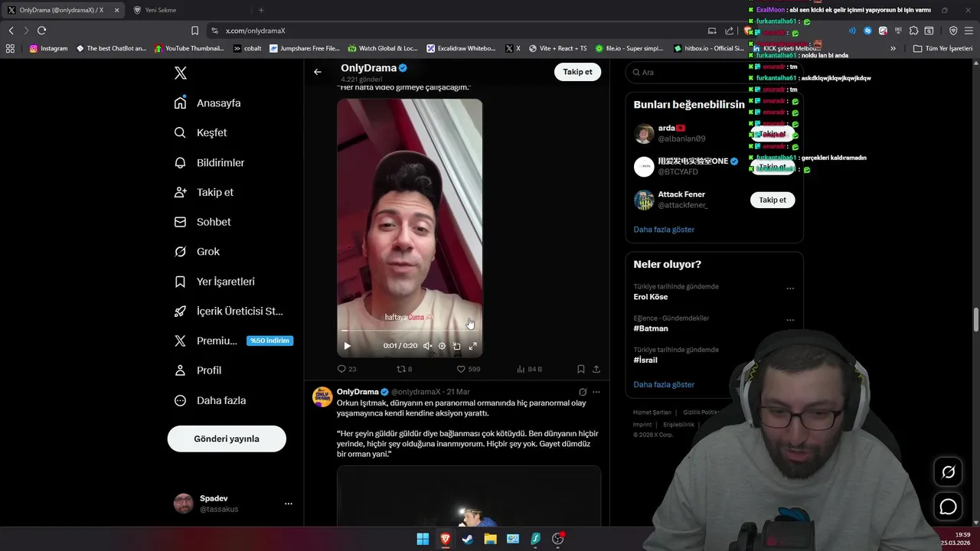Image resolution: width=980 pixels, height=551 pixels.
Task: Repost the post with 8 reposts
Action: [x=403, y=369]
